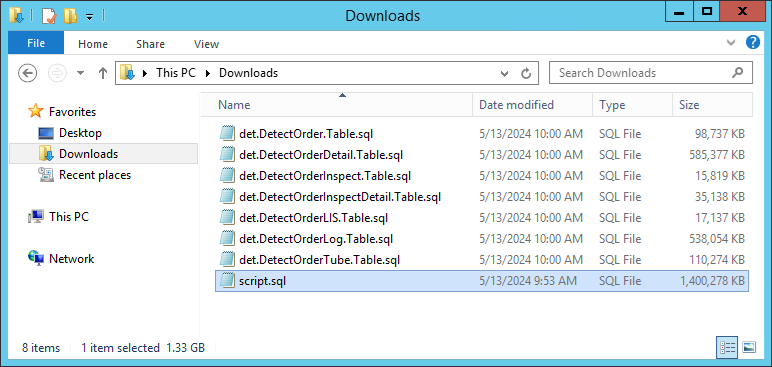Expand the arrow between This PC and Downloads
The height and width of the screenshot is (367, 772).
[x=208, y=73]
